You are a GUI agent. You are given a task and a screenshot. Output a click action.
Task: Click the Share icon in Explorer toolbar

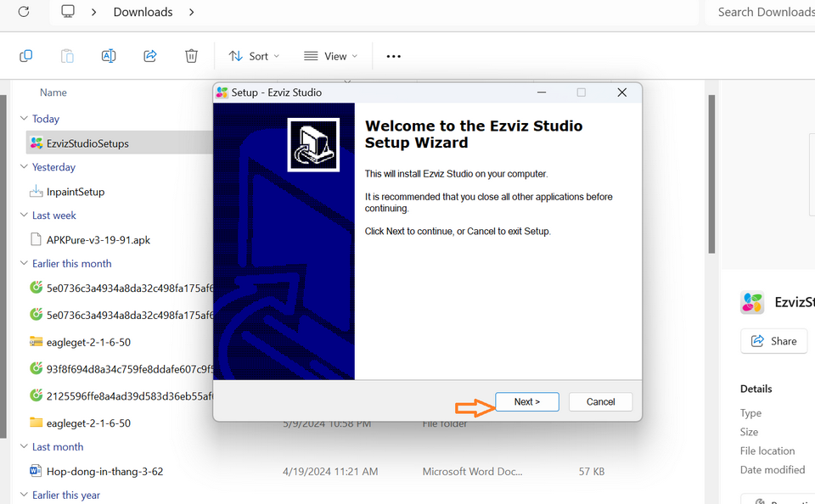[150, 56]
